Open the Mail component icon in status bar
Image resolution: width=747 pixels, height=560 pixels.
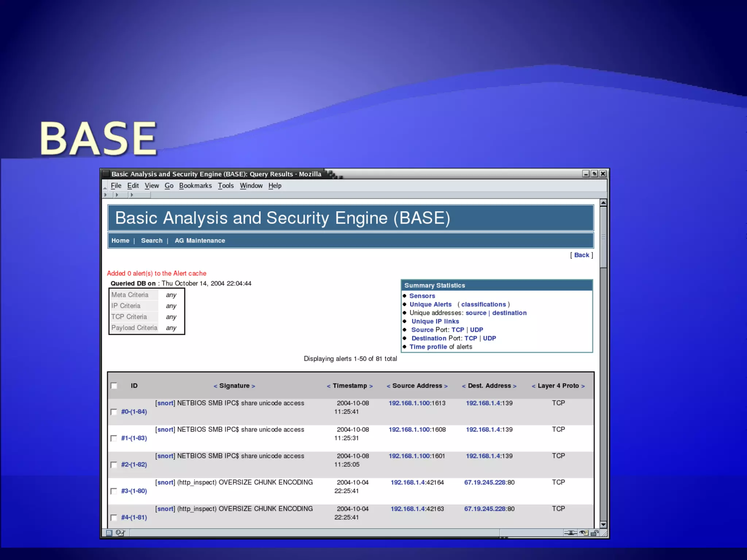(120, 533)
